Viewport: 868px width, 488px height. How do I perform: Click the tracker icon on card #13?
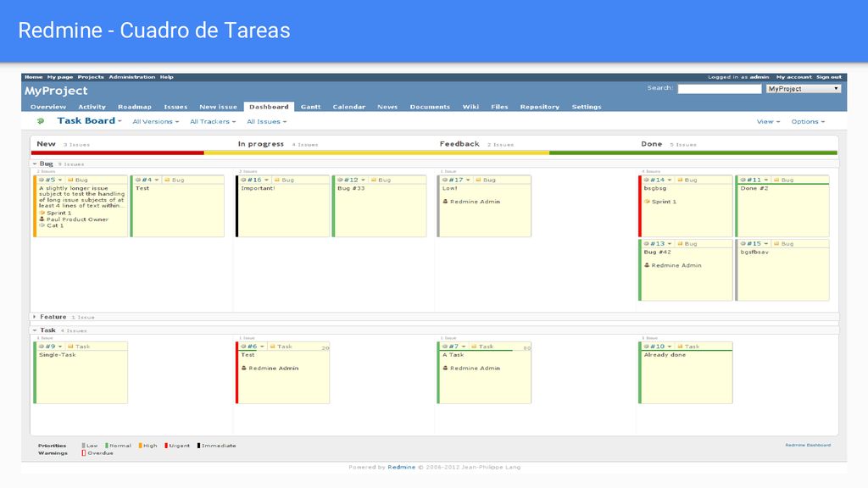pos(681,243)
